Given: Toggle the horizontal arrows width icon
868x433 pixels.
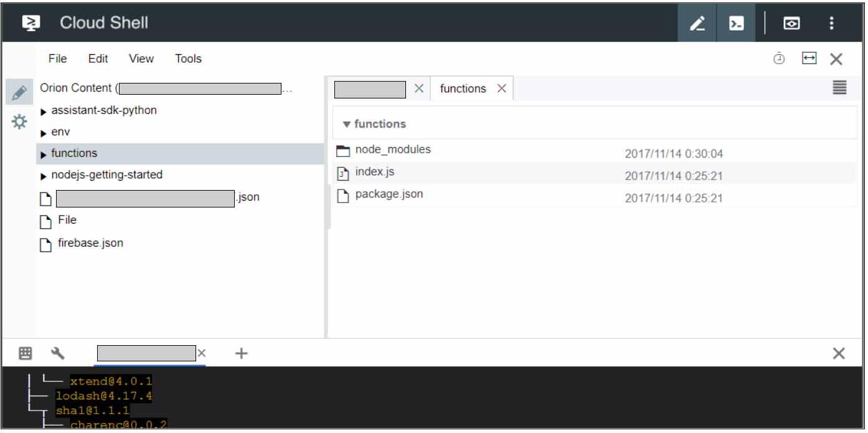Looking at the screenshot, I should 809,59.
